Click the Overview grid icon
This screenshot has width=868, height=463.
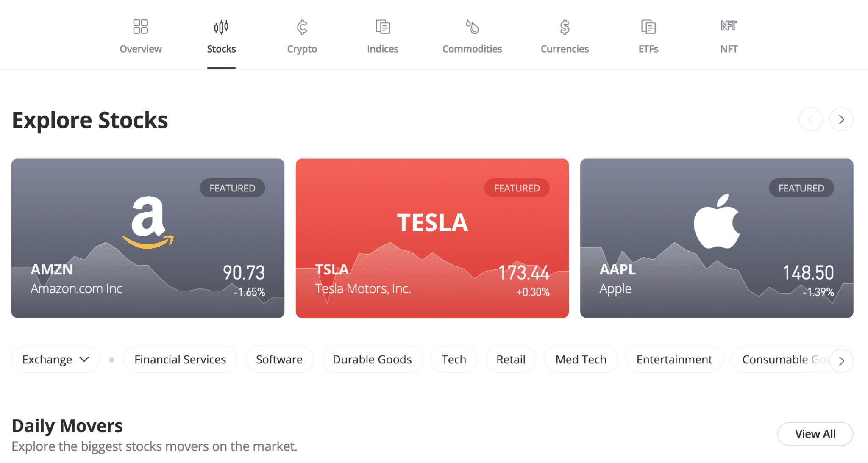[x=140, y=27]
